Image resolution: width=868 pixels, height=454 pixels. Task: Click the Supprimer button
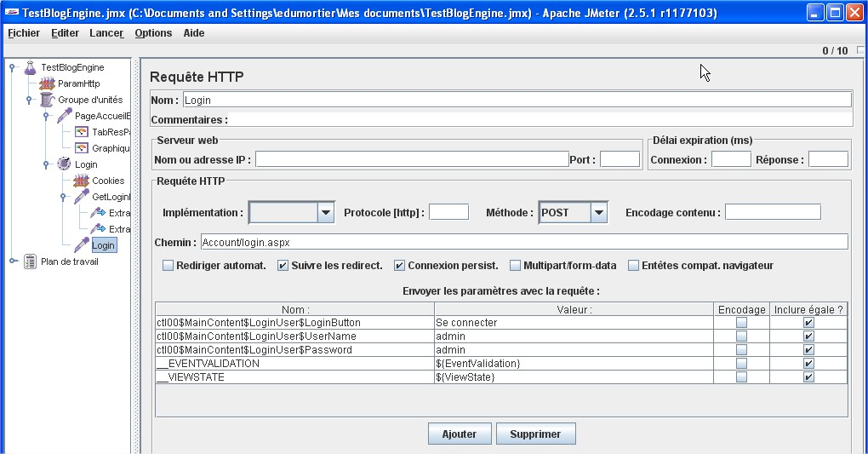click(535, 434)
